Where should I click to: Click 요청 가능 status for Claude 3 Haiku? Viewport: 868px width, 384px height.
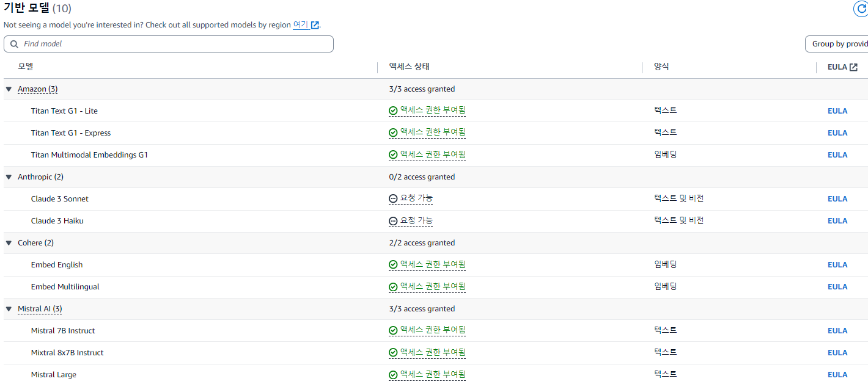coord(416,220)
